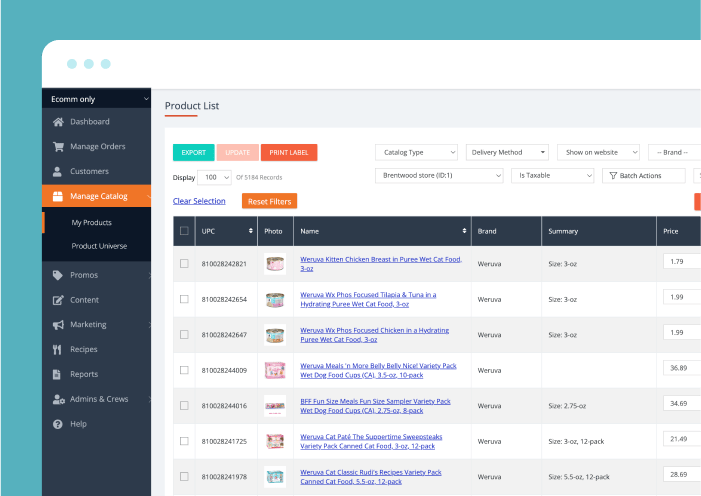The width and height of the screenshot is (701, 496).
Task: Open the Catalog Type dropdown
Action: 416,153
